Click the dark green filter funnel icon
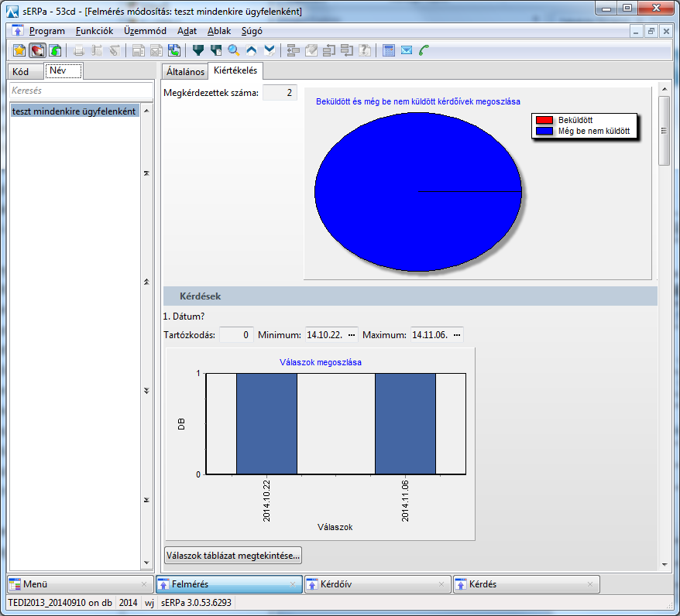Screen dimensions: 680x616 198,51
